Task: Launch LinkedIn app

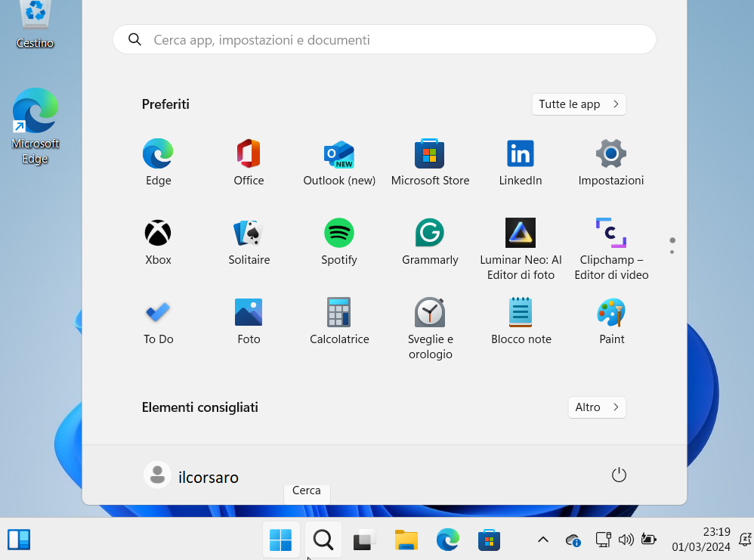Action: [521, 162]
